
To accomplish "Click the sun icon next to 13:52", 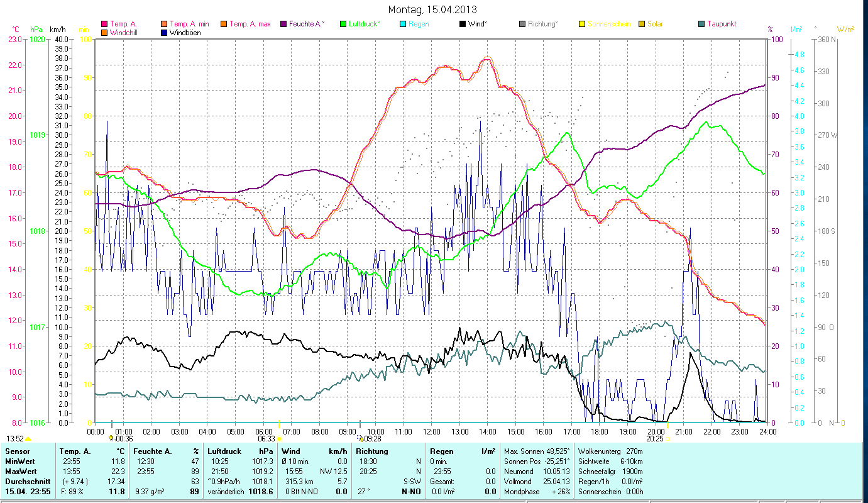I will 28,439.
